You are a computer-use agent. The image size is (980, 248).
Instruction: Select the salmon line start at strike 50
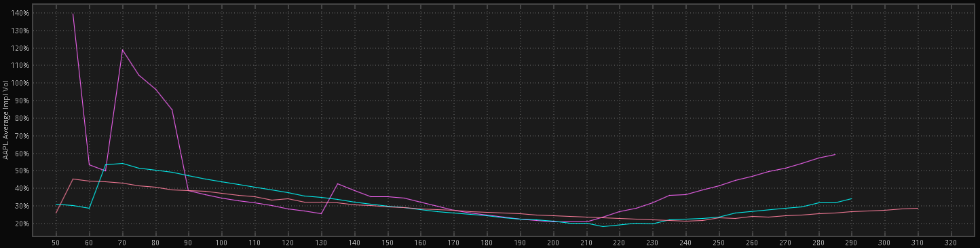point(56,213)
